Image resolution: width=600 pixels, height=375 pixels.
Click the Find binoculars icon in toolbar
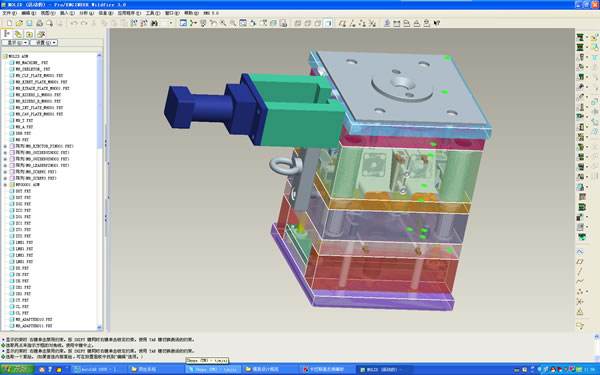[154, 23]
